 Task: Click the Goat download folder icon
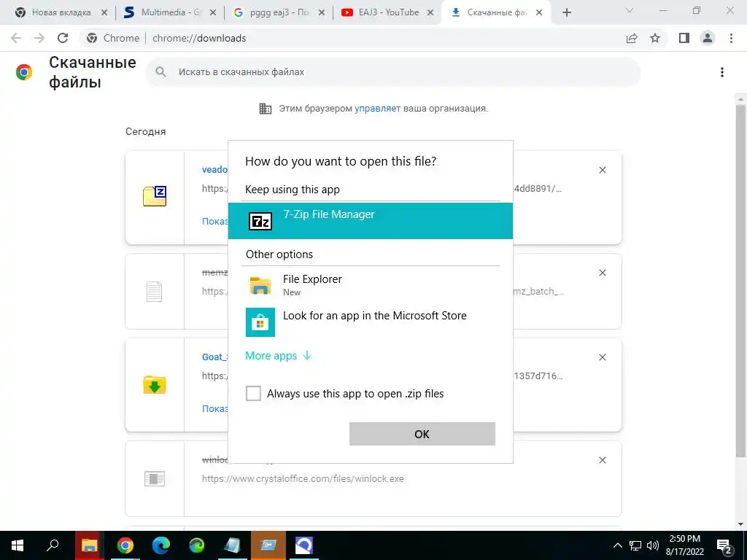point(155,385)
